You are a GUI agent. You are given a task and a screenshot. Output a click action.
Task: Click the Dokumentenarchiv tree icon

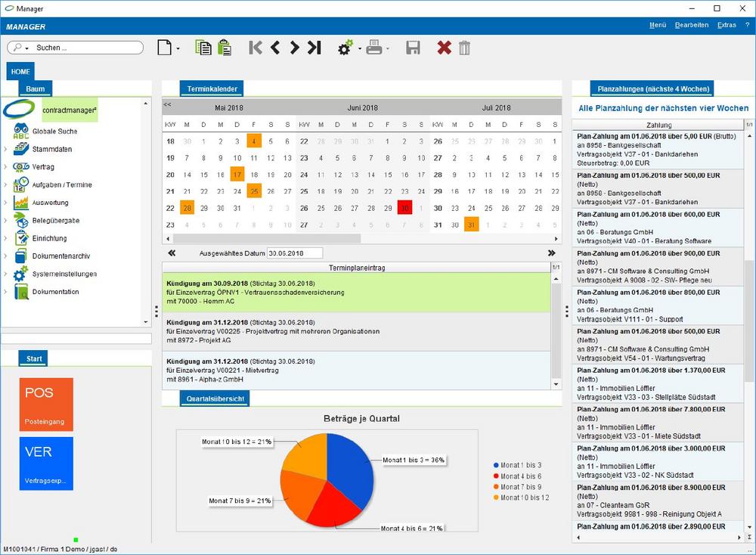[x=21, y=256]
